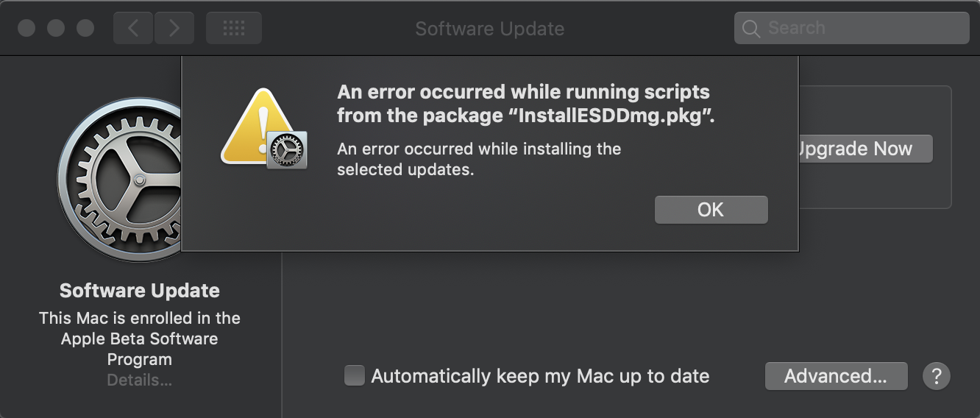Select the InstallESDDmg.pkg error heading text

[x=525, y=104]
